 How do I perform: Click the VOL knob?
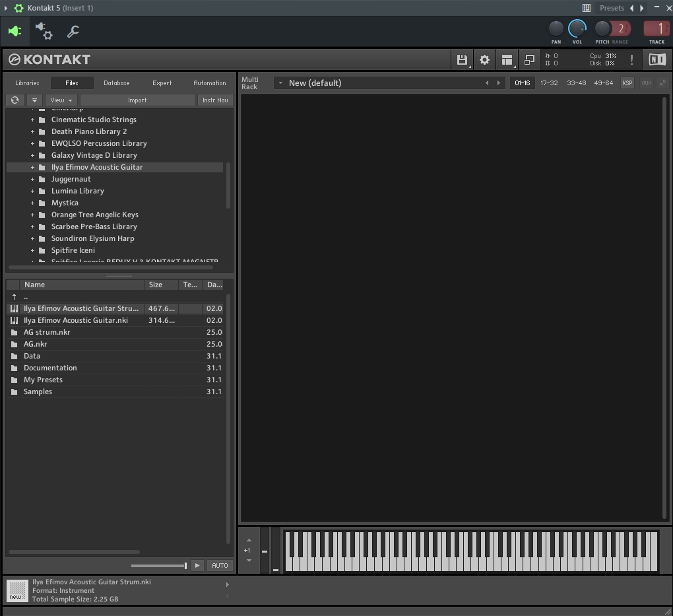pos(577,29)
